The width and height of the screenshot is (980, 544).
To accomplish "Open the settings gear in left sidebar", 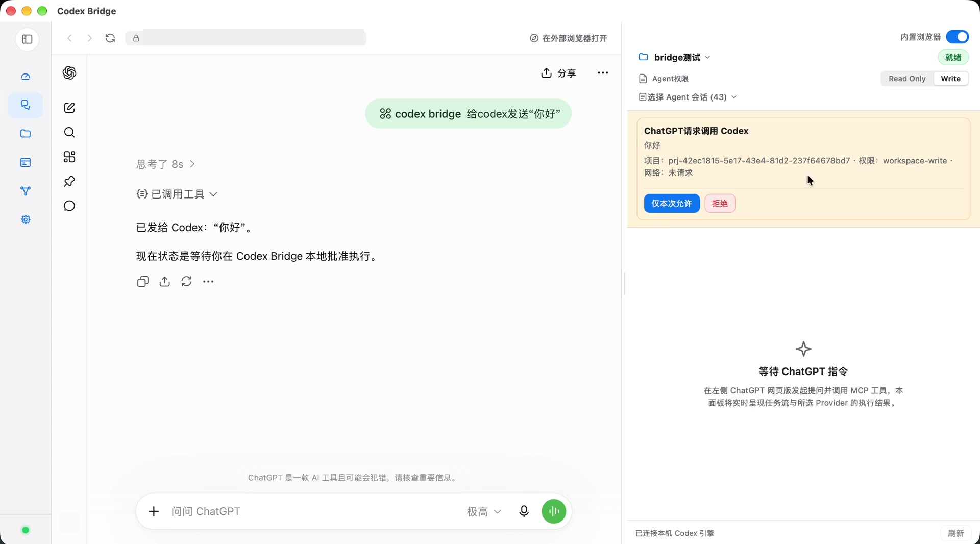I will click(x=26, y=219).
